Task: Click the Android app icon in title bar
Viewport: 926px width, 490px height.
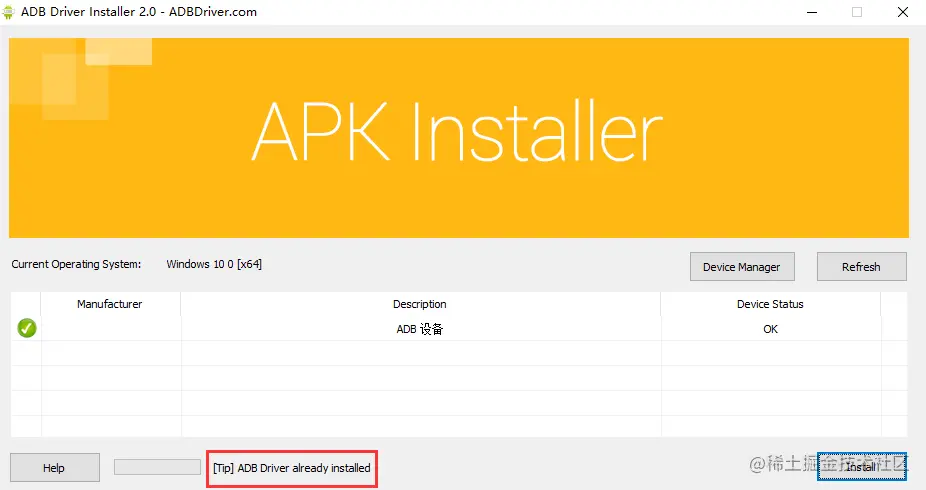Action: coord(8,12)
